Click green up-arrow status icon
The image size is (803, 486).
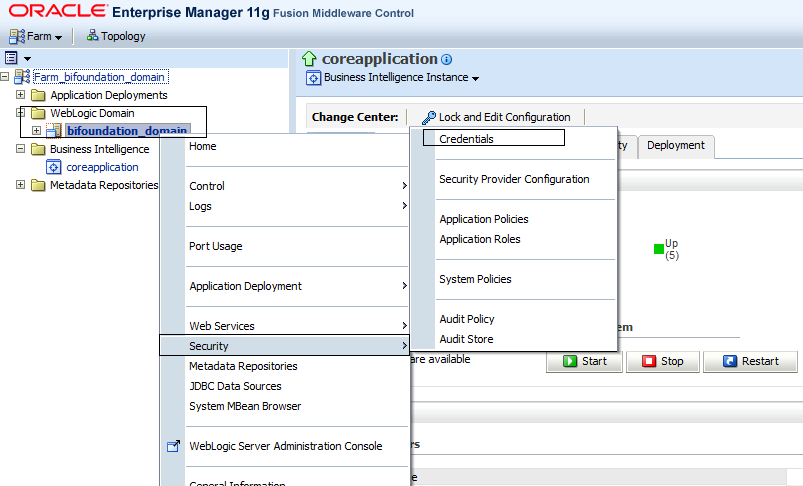[x=309, y=59]
